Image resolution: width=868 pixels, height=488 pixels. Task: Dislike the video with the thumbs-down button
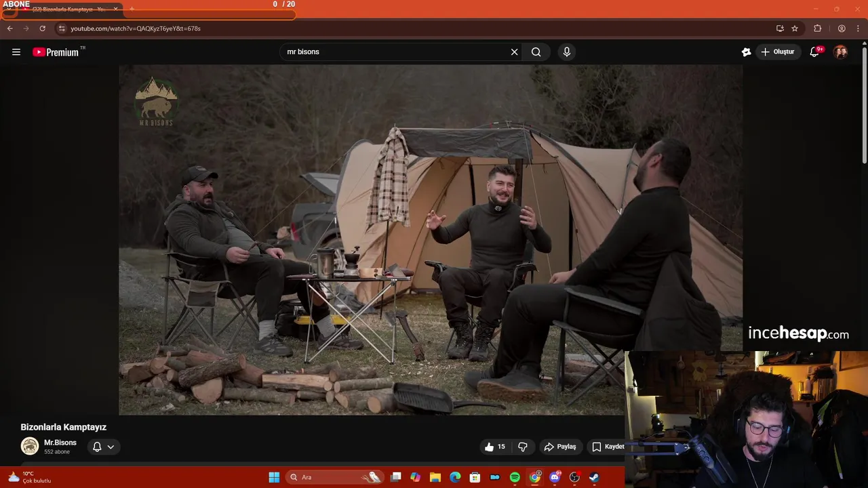click(523, 447)
